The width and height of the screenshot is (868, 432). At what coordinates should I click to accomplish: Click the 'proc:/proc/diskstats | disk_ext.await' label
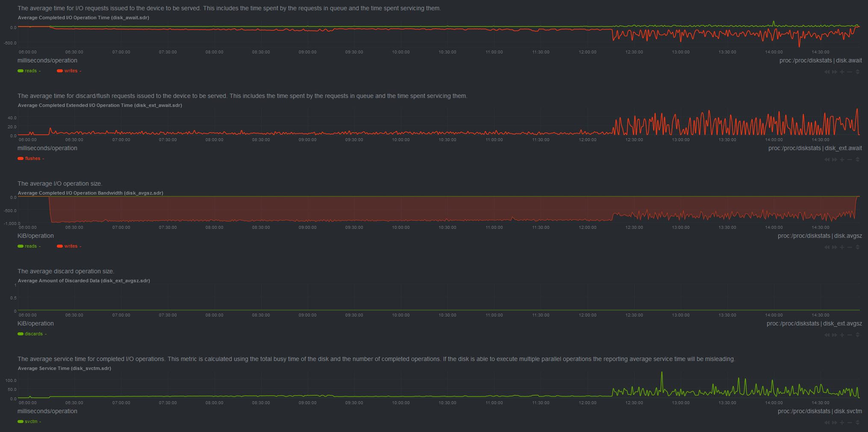(815, 148)
